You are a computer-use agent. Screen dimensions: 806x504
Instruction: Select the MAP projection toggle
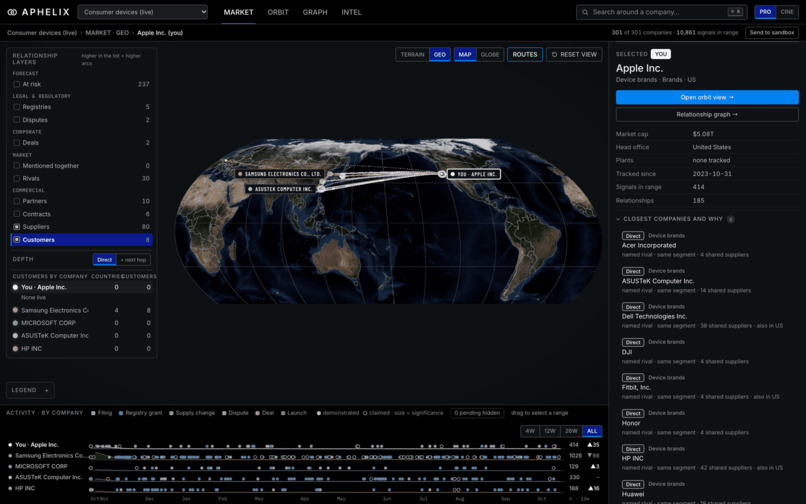(465, 55)
